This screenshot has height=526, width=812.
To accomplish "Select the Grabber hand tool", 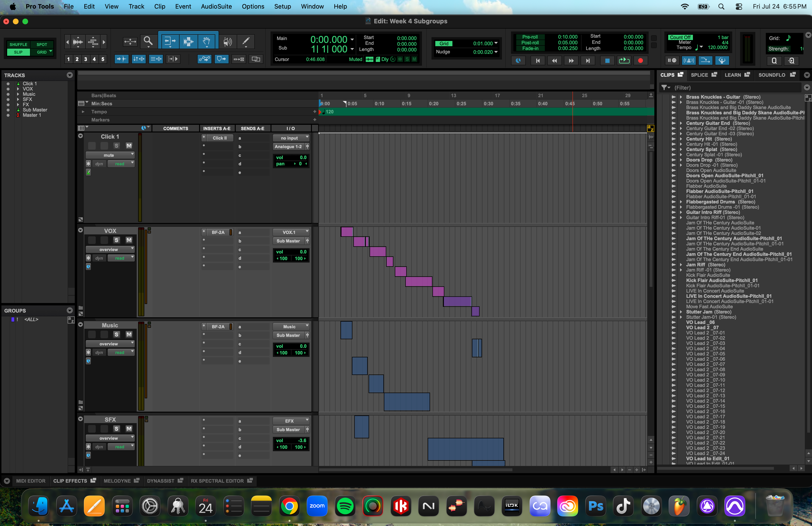I will [x=206, y=41].
